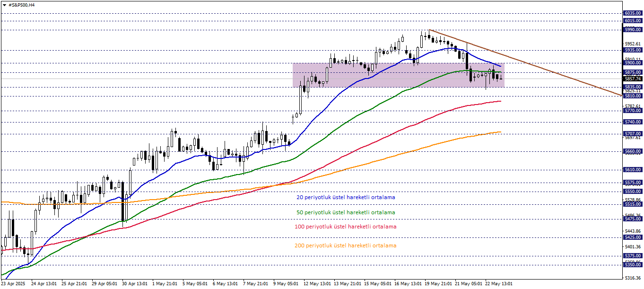The image size is (644, 289).
Task: Select the 5707.00 price level label
Action: click(x=633, y=134)
